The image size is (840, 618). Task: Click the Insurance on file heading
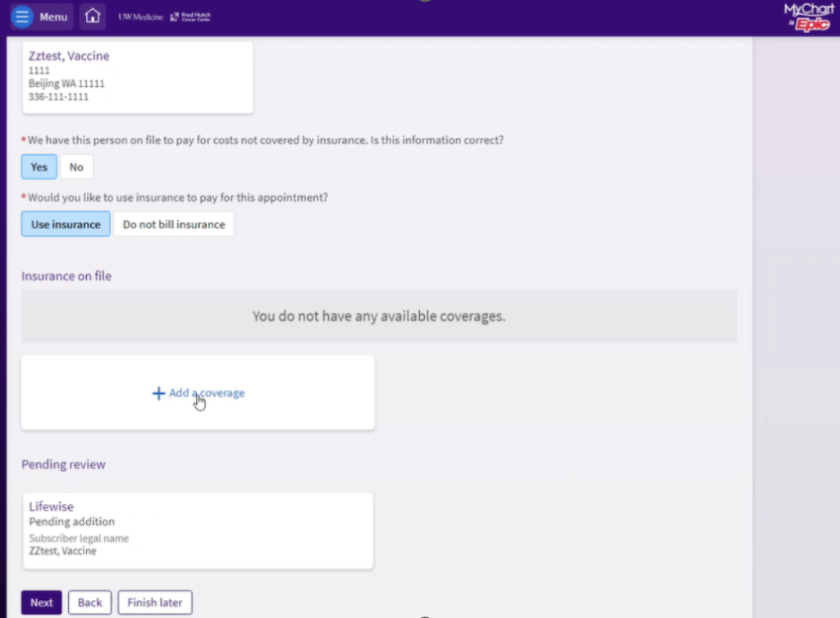pos(66,276)
